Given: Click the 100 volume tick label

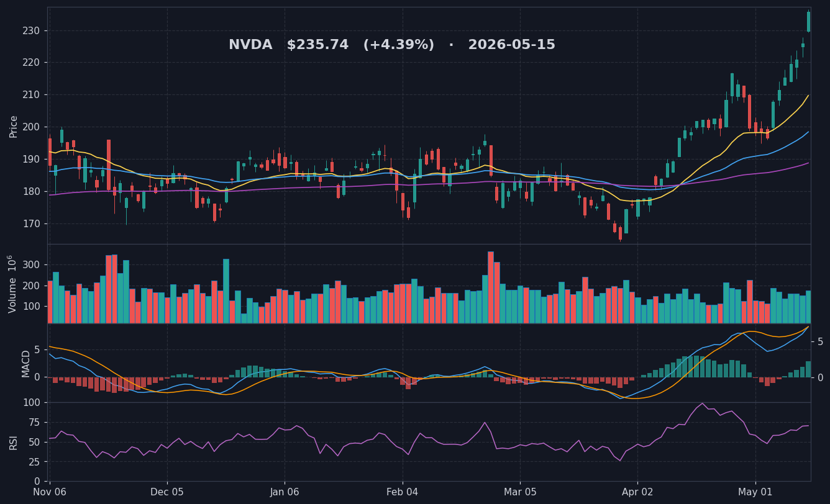Looking at the screenshot, I should point(32,307).
